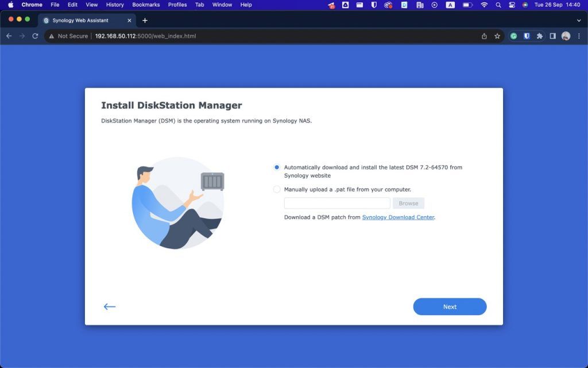The width and height of the screenshot is (588, 368).
Task: Click the play circle menu bar icon
Action: (434, 5)
